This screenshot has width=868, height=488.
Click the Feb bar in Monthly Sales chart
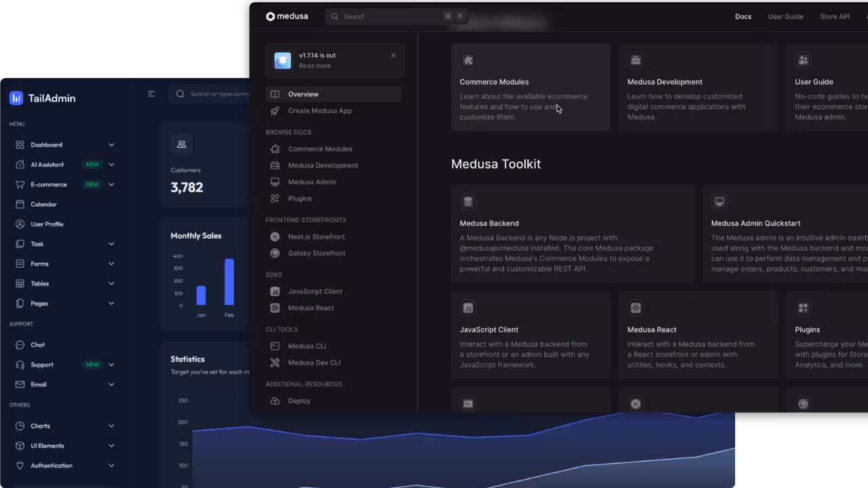[x=229, y=282]
